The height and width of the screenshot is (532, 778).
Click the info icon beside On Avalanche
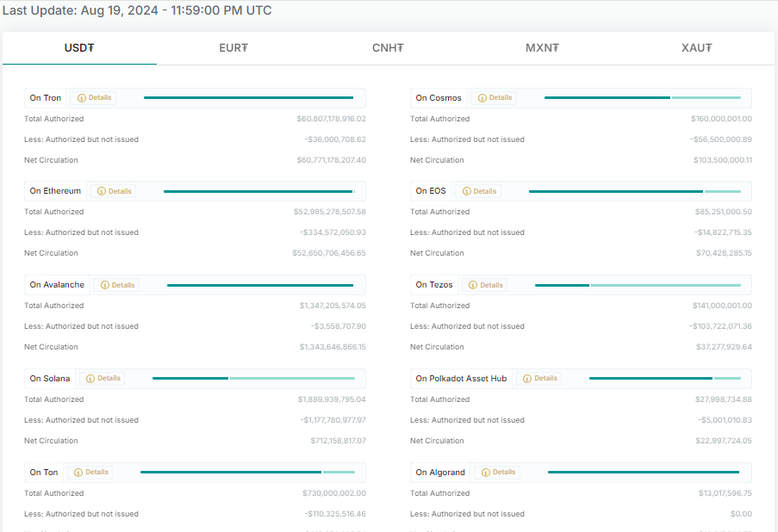click(104, 285)
